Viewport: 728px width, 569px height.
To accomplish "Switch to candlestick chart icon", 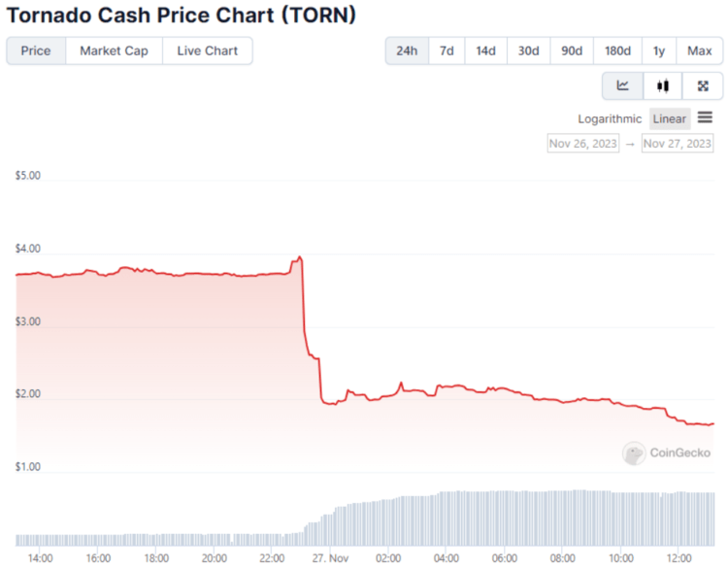I will pyautogui.click(x=663, y=85).
